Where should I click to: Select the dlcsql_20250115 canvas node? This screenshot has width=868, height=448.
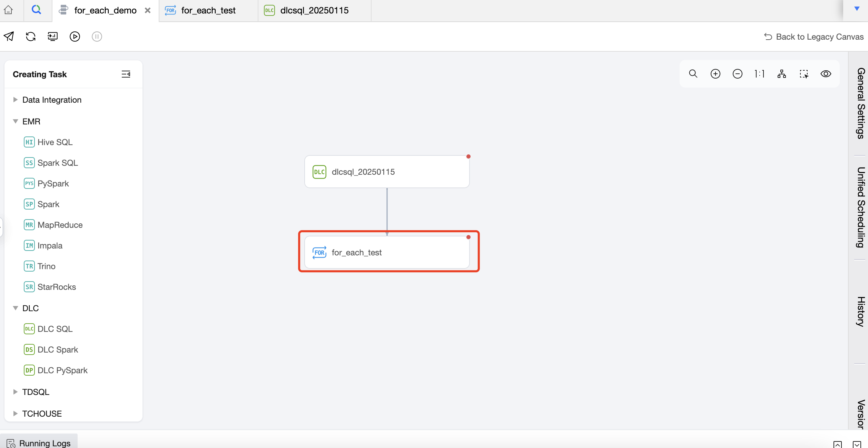point(387,172)
